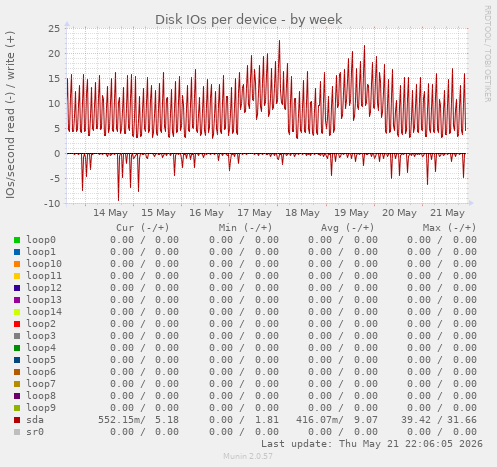Click the tallest write peak near 18 May

(279, 42)
